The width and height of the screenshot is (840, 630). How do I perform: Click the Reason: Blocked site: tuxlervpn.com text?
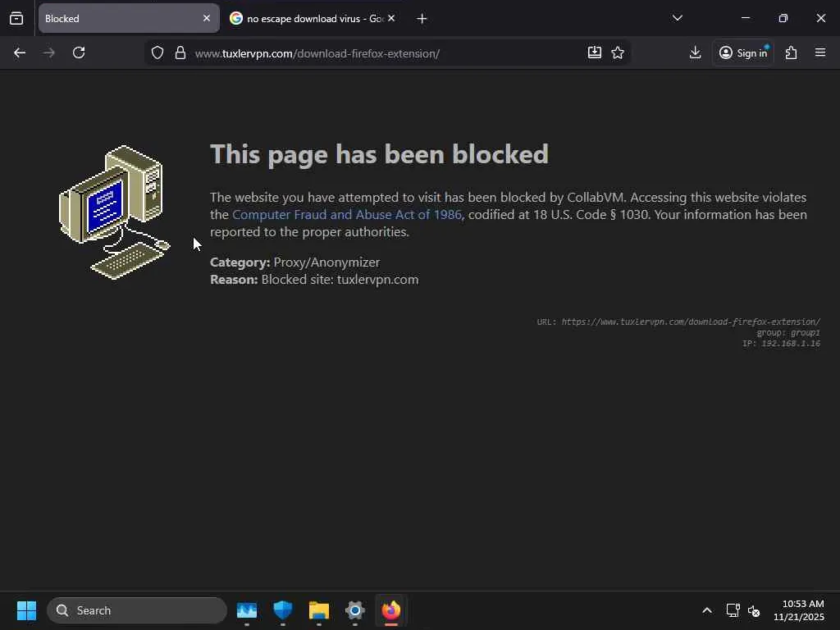(314, 279)
